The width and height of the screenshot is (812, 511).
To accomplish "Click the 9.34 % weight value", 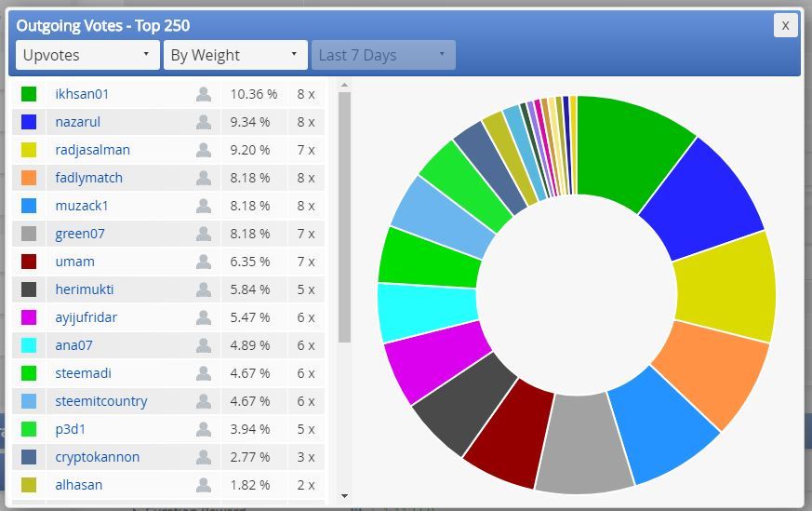I will pyautogui.click(x=250, y=122).
